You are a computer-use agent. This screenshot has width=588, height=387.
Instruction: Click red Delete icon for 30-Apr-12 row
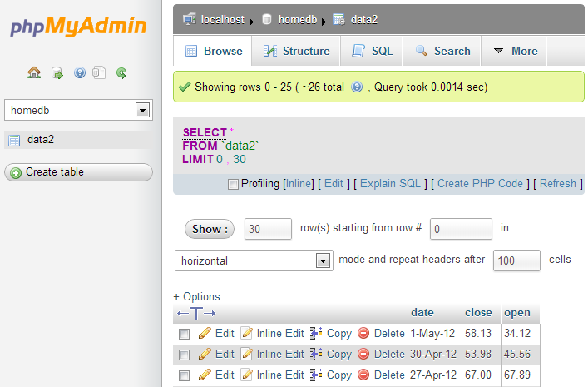(x=363, y=354)
